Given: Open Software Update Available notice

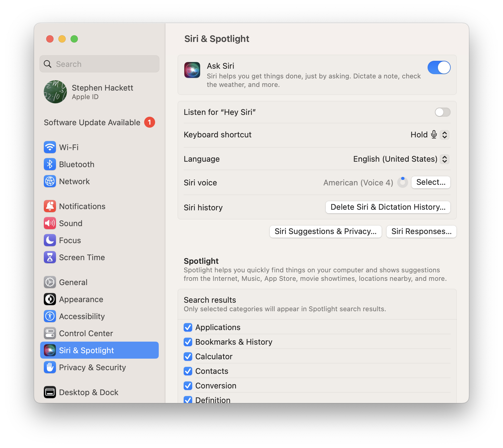Looking at the screenshot, I should coord(99,122).
